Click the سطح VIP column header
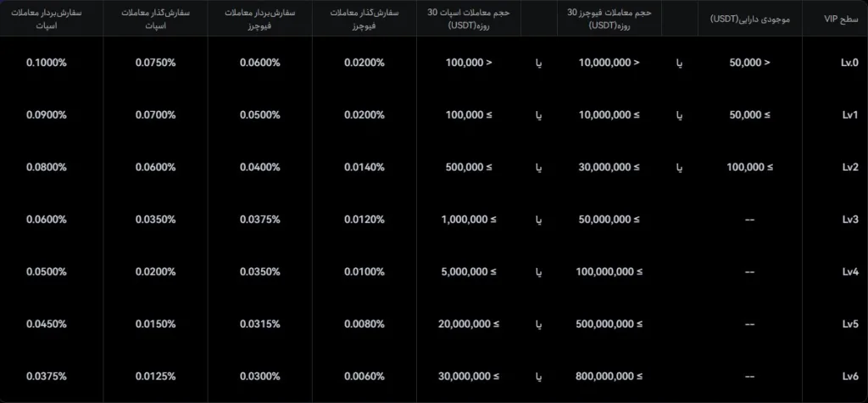Image resolution: width=868 pixels, height=403 pixels. (841, 18)
